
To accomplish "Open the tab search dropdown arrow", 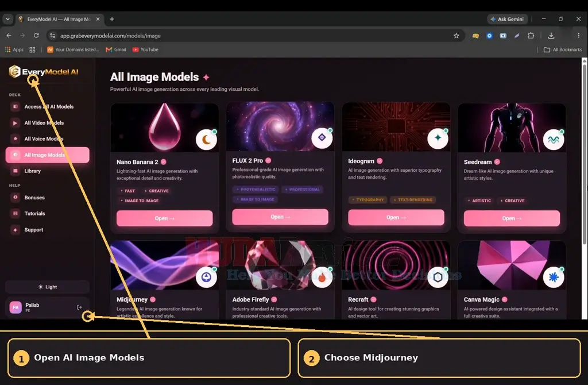I will coord(7,19).
